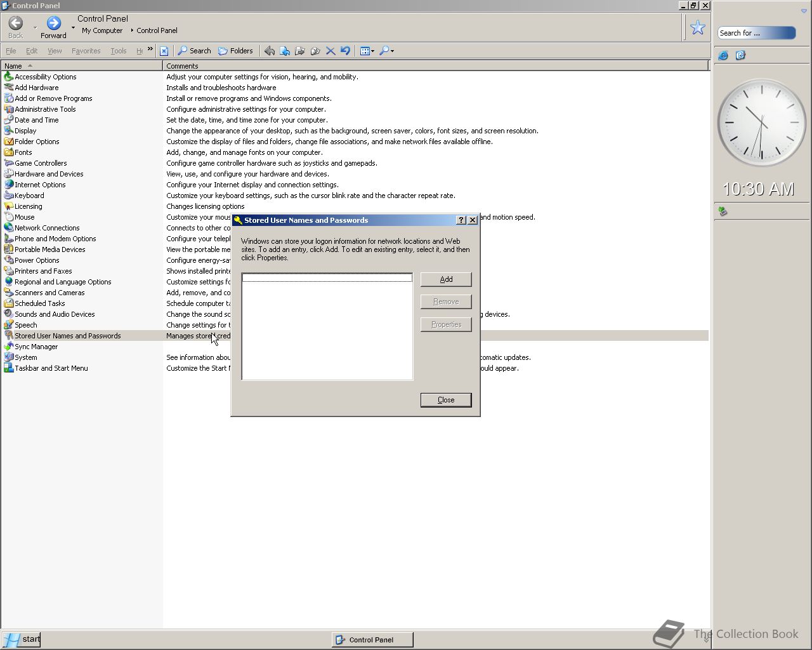Click the dialog's ? help button
This screenshot has width=812, height=650.
click(461, 220)
